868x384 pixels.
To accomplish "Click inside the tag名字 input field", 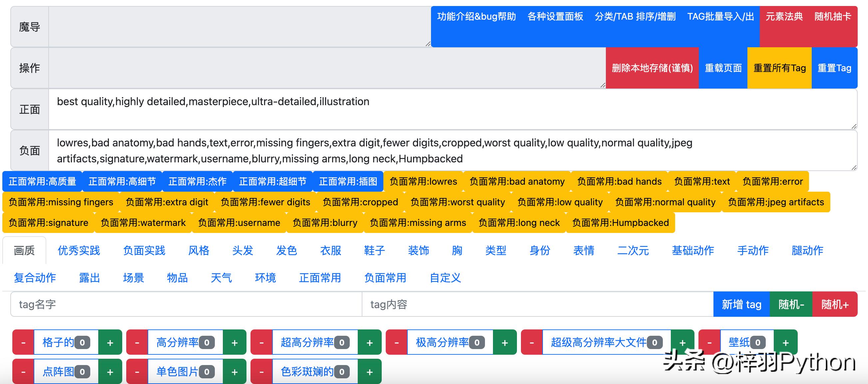I will 185,304.
